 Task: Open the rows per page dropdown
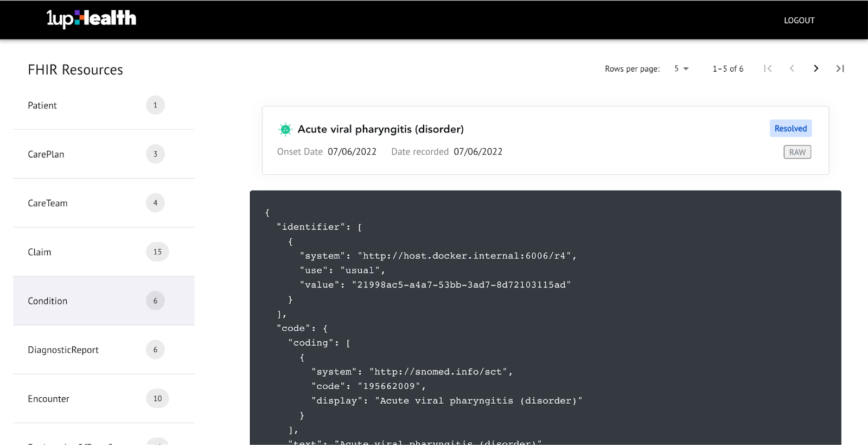(x=681, y=69)
